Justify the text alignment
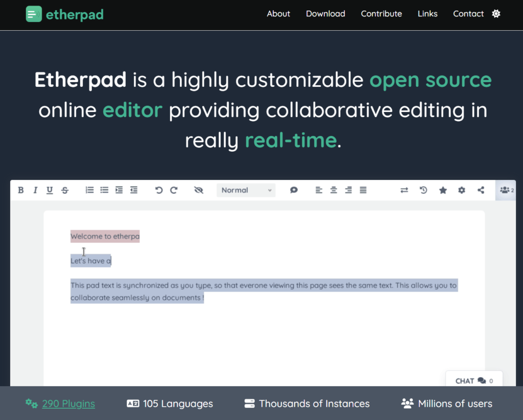 point(363,190)
